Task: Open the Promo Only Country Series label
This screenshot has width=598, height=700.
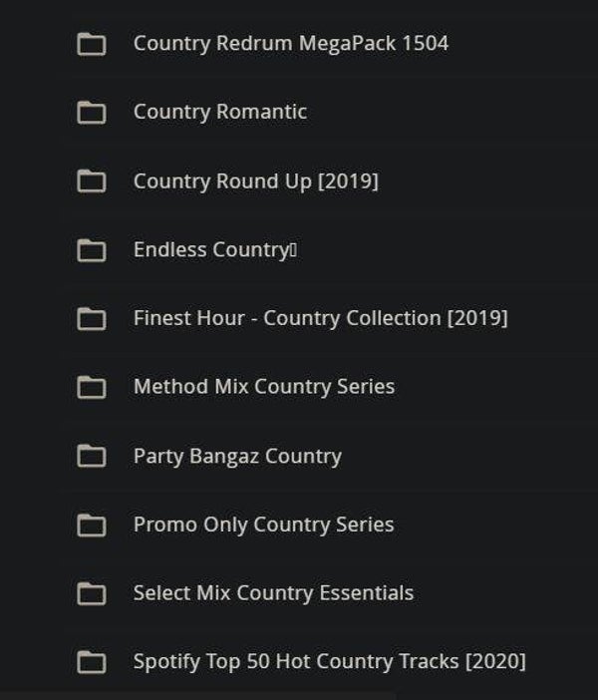Action: [264, 525]
